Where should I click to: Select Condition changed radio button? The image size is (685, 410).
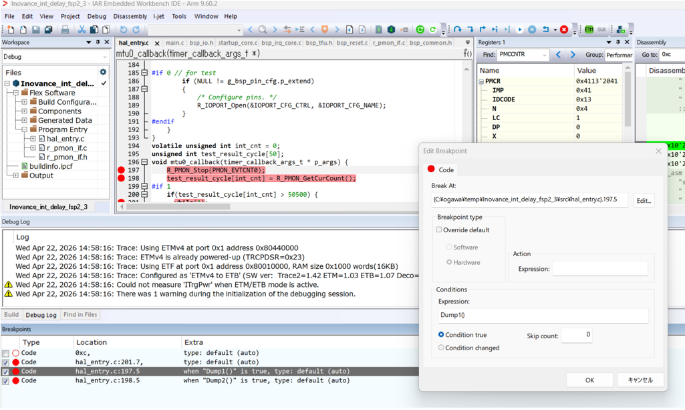pos(441,348)
